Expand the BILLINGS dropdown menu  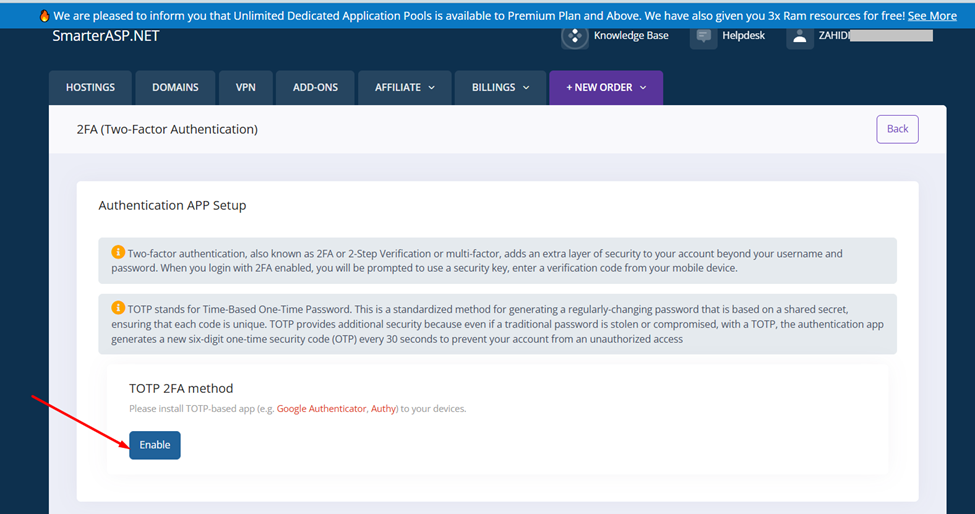pos(500,88)
